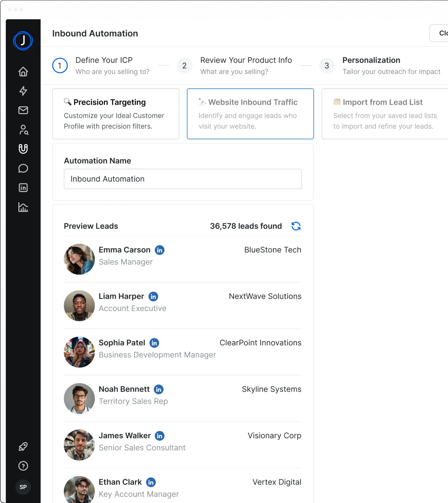Open the mail envelope sidebar icon
The width and height of the screenshot is (448, 503).
click(x=23, y=110)
